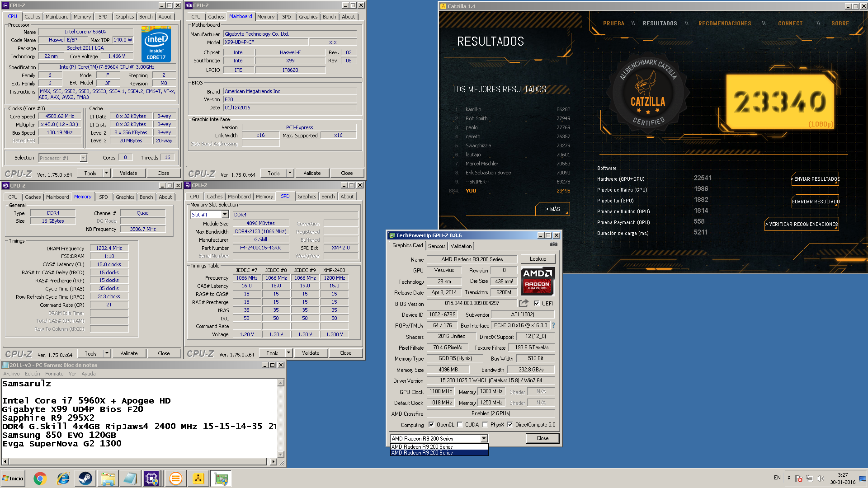Select second AMD Radeon R9 200 Series entry
This screenshot has height=488, width=868.
tap(439, 453)
